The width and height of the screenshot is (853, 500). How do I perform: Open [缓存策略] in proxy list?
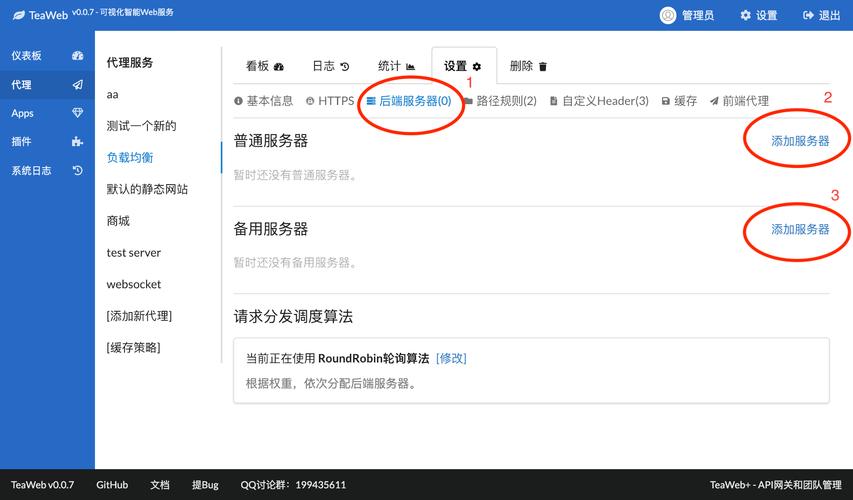click(133, 347)
